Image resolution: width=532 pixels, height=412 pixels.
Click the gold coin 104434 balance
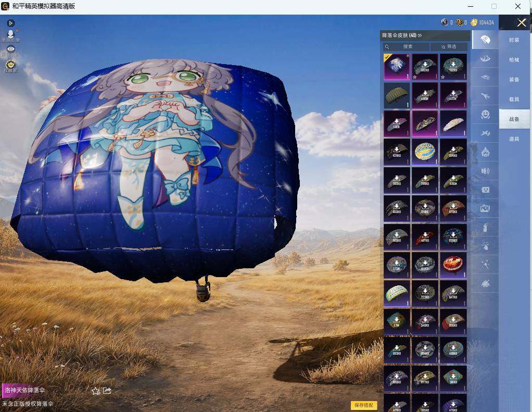click(483, 22)
